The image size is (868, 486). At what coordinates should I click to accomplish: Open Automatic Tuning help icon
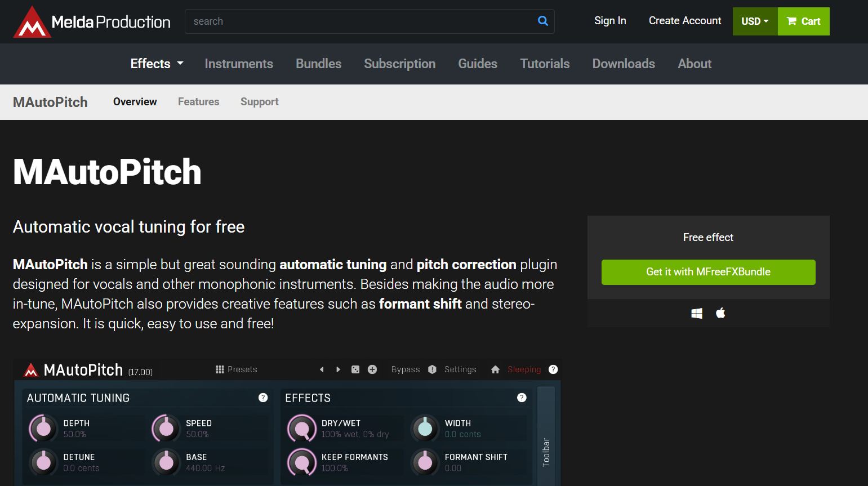pyautogui.click(x=263, y=398)
